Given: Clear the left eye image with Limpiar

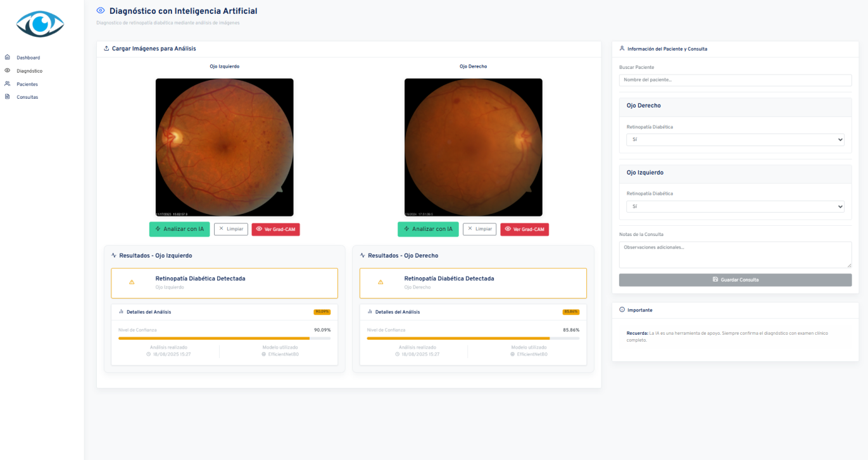Looking at the screenshot, I should (231, 229).
